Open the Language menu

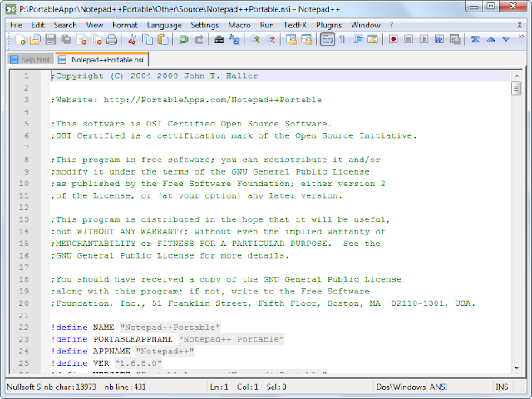[165, 25]
